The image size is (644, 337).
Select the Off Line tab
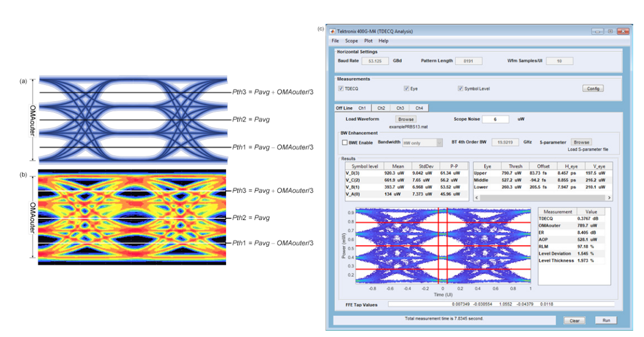click(x=343, y=107)
